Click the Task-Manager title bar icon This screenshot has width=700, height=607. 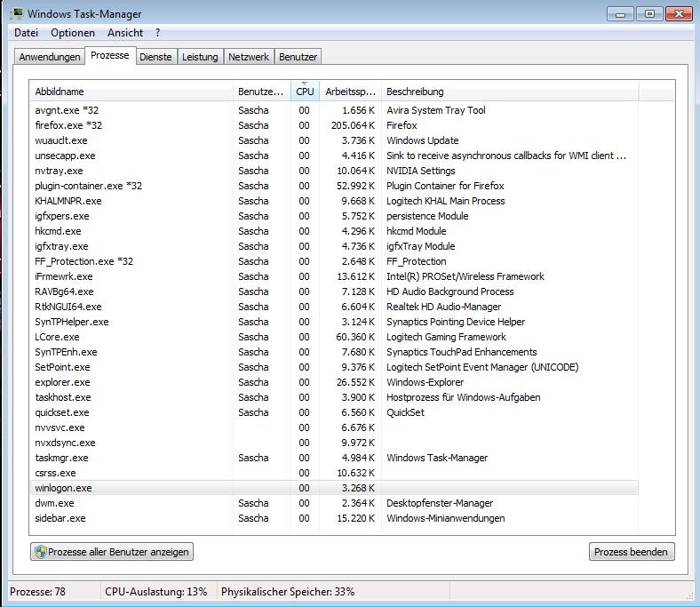[x=17, y=13]
